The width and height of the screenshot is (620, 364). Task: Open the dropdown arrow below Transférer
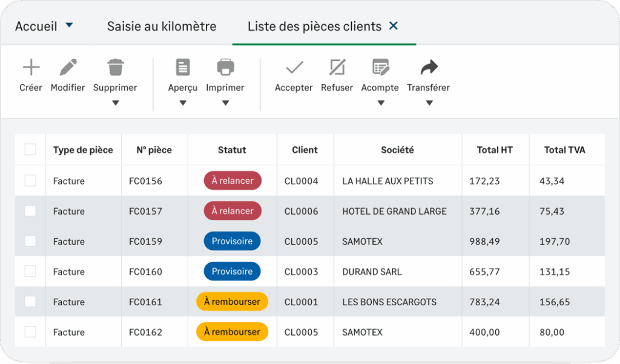tap(429, 103)
